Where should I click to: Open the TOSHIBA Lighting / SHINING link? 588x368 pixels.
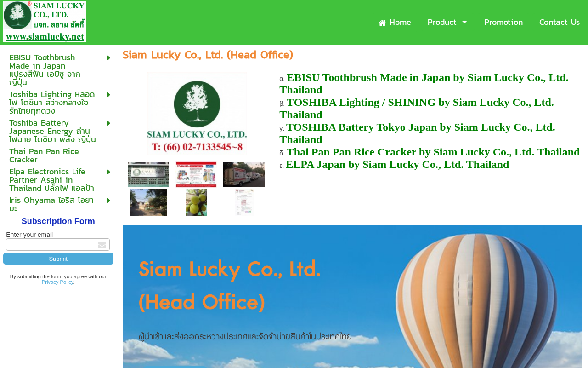click(417, 109)
